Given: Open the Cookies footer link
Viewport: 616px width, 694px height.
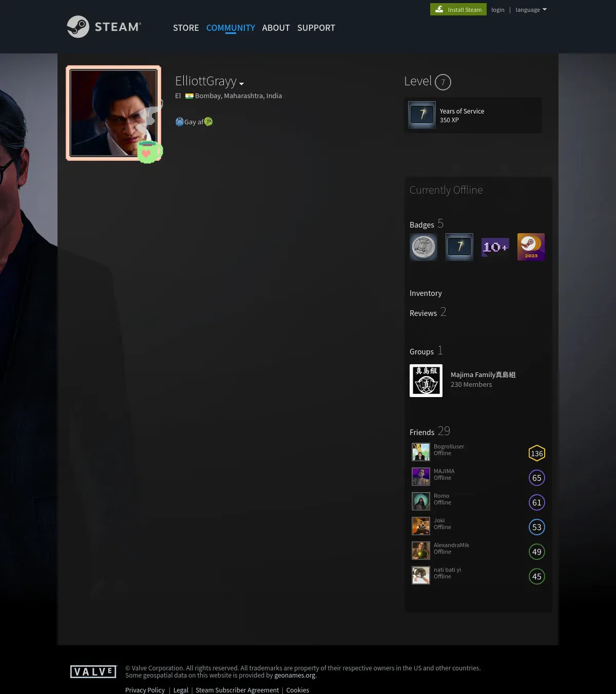Looking at the screenshot, I should (298, 690).
